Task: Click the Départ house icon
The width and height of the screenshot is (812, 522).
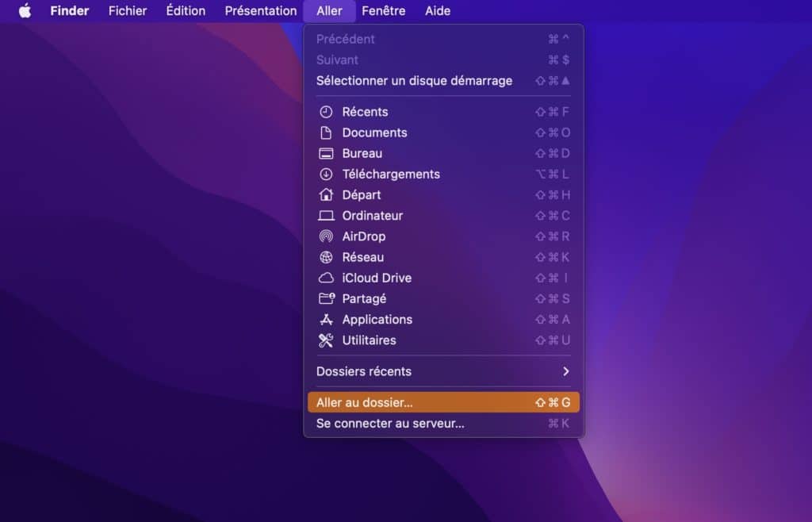Action: point(326,194)
